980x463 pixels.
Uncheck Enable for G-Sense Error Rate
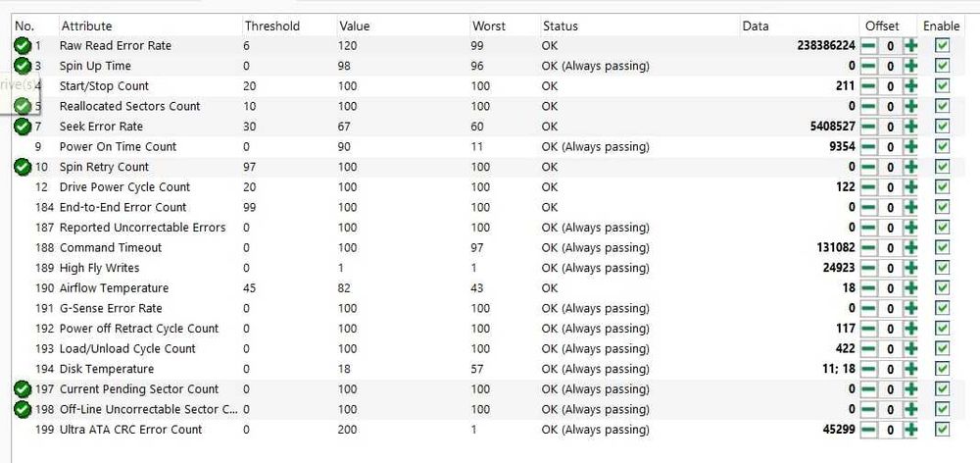click(942, 308)
